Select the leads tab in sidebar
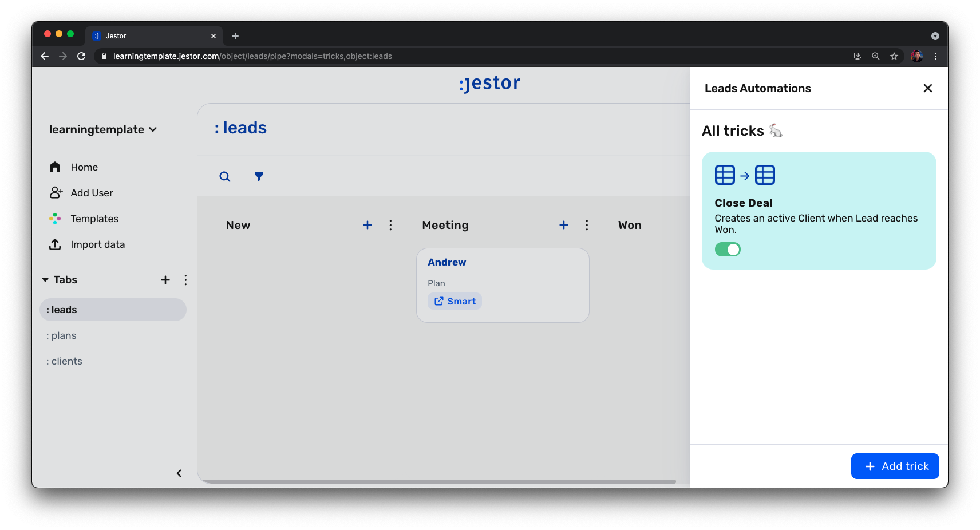This screenshot has width=980, height=530. coord(113,310)
